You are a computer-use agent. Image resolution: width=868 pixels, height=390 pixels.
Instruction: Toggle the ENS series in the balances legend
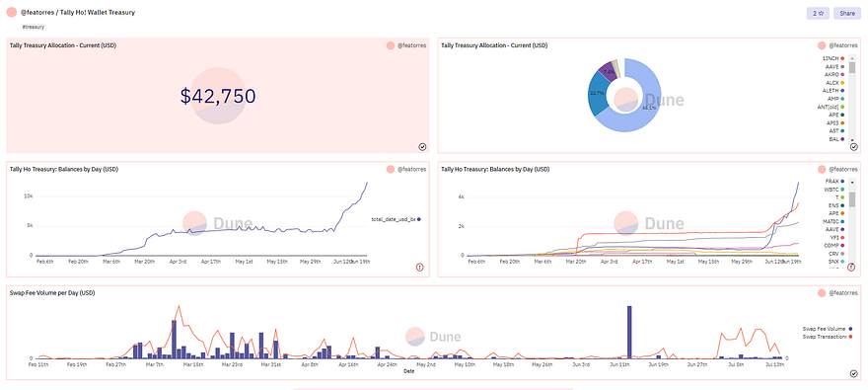click(x=835, y=205)
